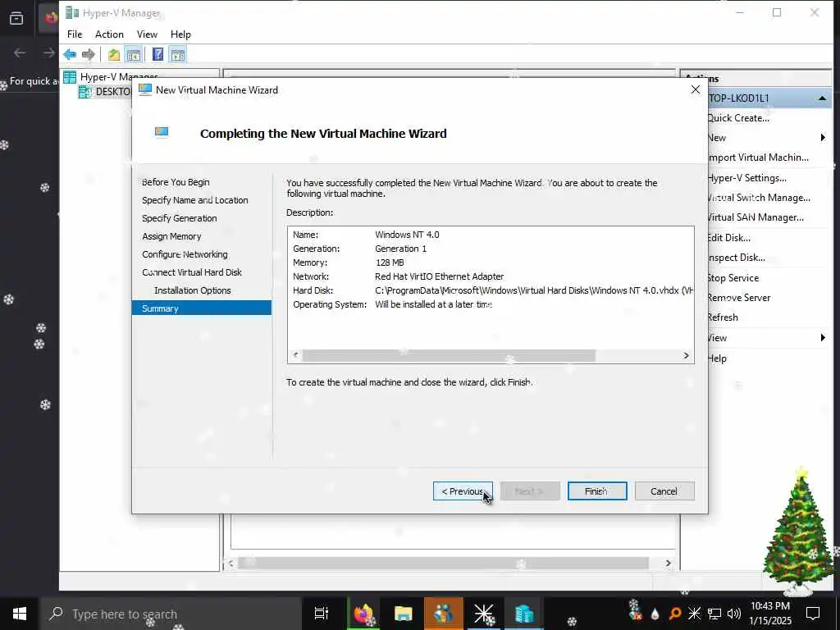Viewport: 840px width, 630px height.
Task: Click Stop Service in Actions pane
Action: coord(733,278)
